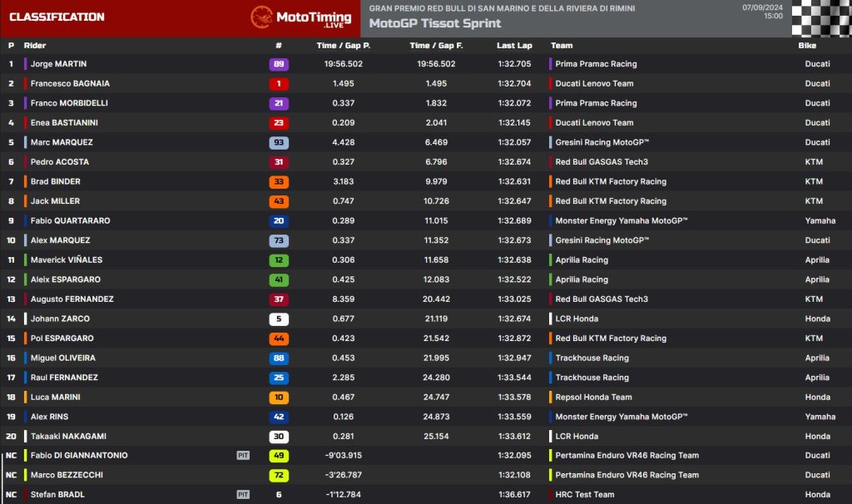Click Pedro Acosta's number 31 badge
The image size is (852, 504).
pos(279,162)
